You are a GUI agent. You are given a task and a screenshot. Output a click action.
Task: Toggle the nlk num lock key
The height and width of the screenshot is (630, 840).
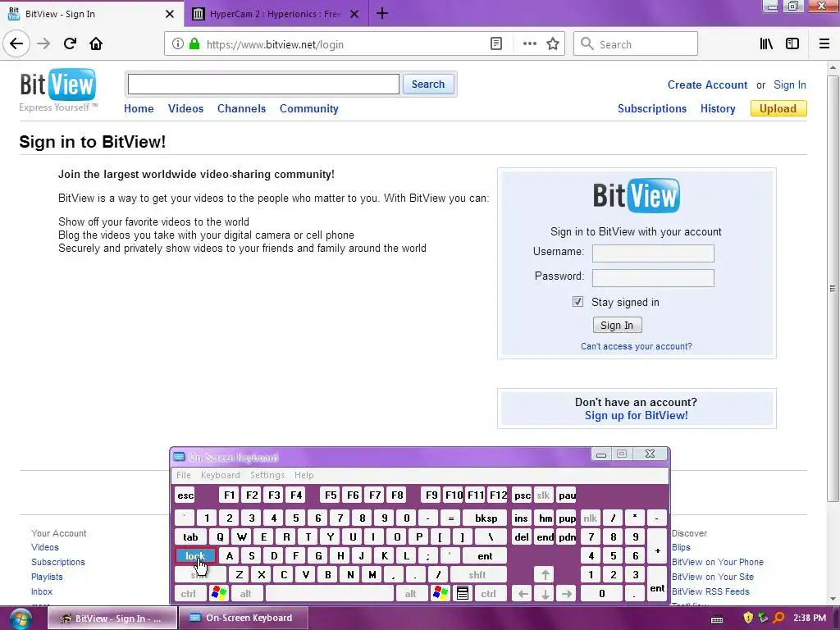pyautogui.click(x=591, y=518)
